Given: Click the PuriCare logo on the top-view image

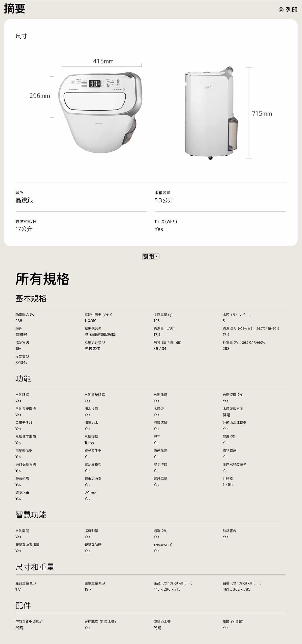Looking at the screenshot, I should [x=73, y=89].
